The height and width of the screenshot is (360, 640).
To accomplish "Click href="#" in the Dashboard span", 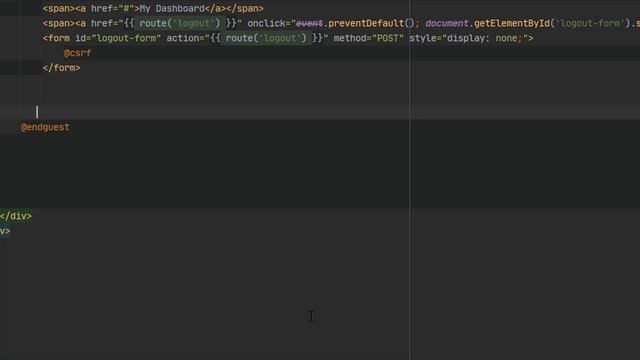I will click(x=113, y=9).
